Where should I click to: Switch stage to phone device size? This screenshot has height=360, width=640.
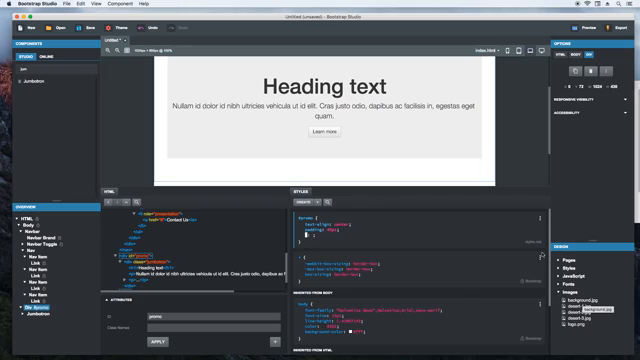(x=507, y=51)
